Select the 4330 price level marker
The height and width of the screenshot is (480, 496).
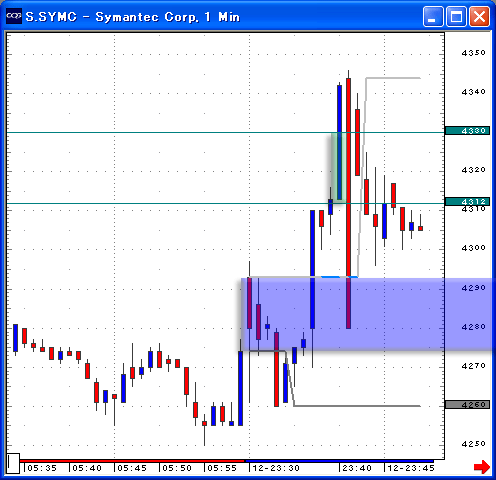[x=467, y=131]
